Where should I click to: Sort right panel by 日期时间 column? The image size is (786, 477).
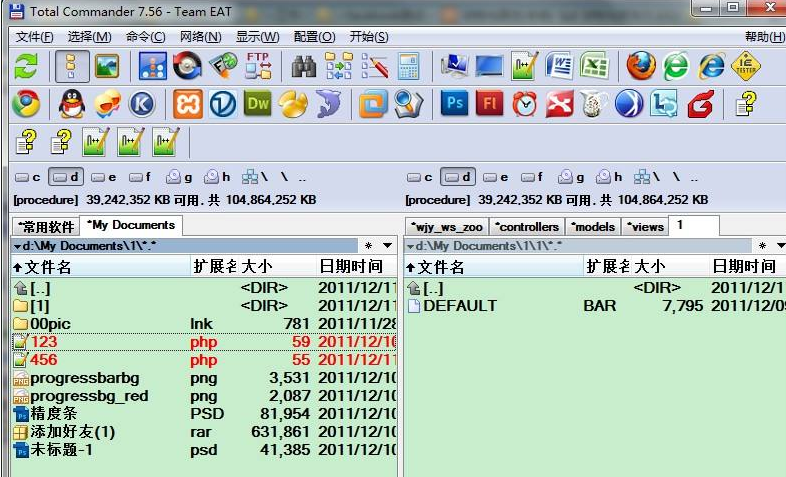(x=747, y=267)
